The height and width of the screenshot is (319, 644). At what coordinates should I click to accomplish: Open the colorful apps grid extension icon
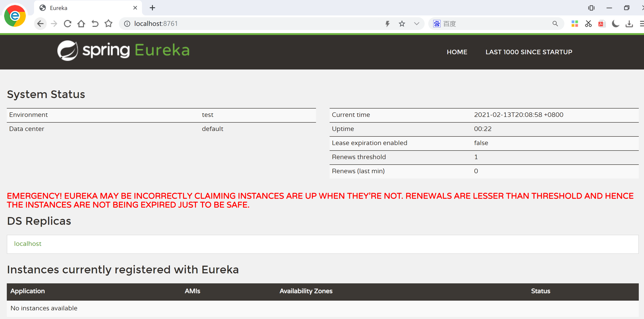point(575,24)
